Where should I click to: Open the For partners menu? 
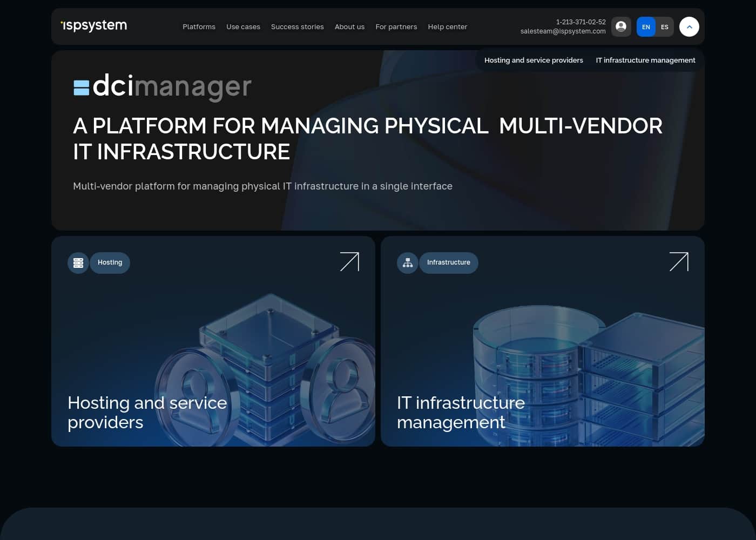pos(396,26)
